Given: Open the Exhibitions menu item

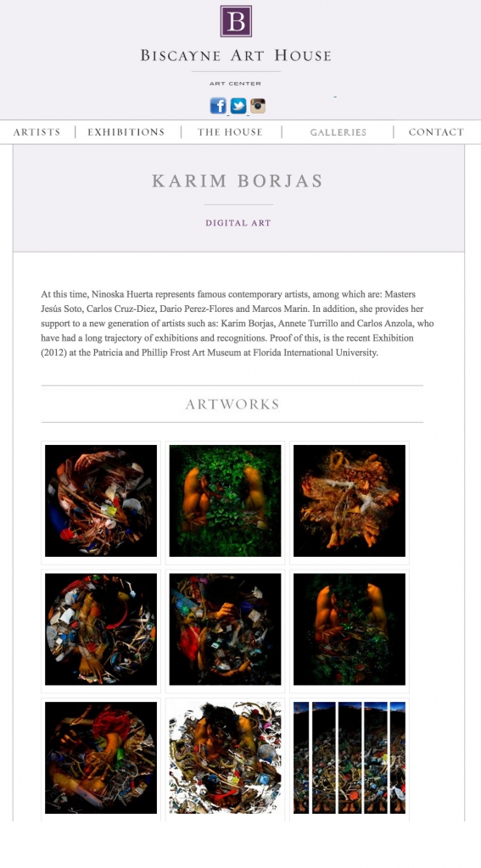Looking at the screenshot, I should point(126,132).
